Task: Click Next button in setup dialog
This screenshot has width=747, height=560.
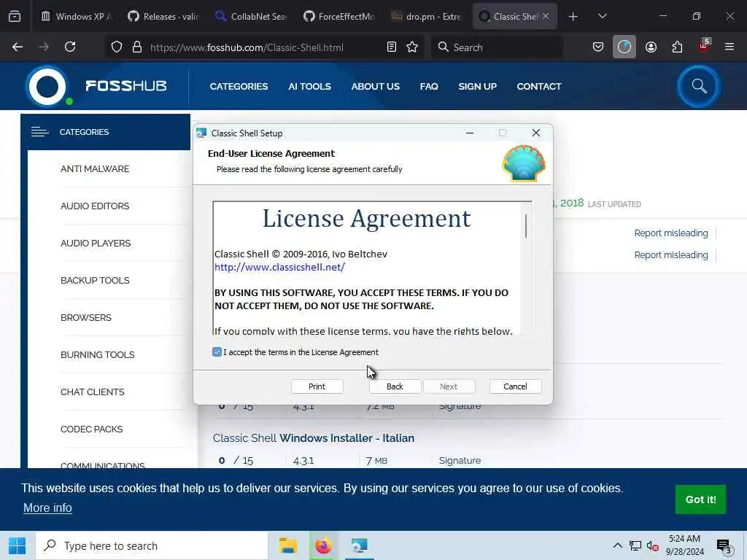Action: pos(449,386)
